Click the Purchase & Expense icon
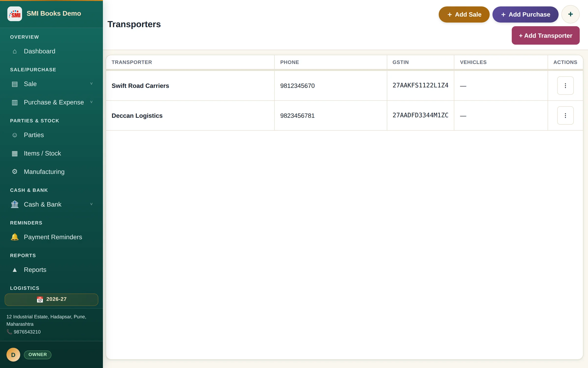 tap(15, 102)
